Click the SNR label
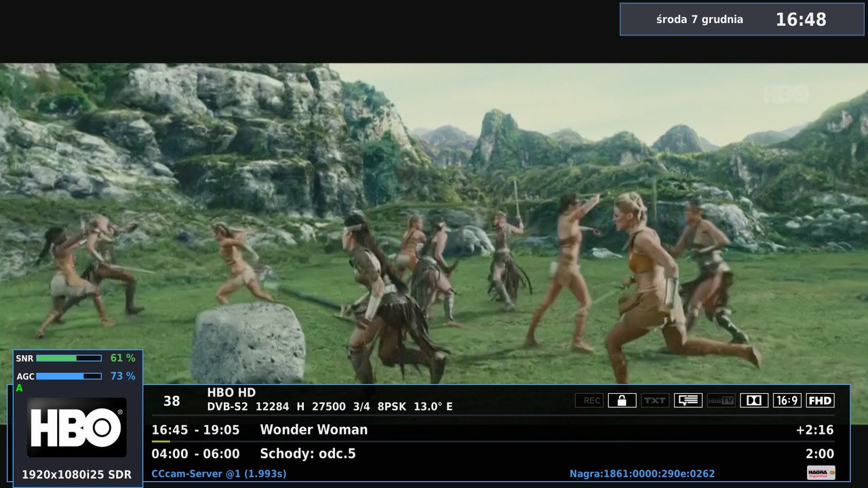Screen dimensions: 868x488 point(24,358)
